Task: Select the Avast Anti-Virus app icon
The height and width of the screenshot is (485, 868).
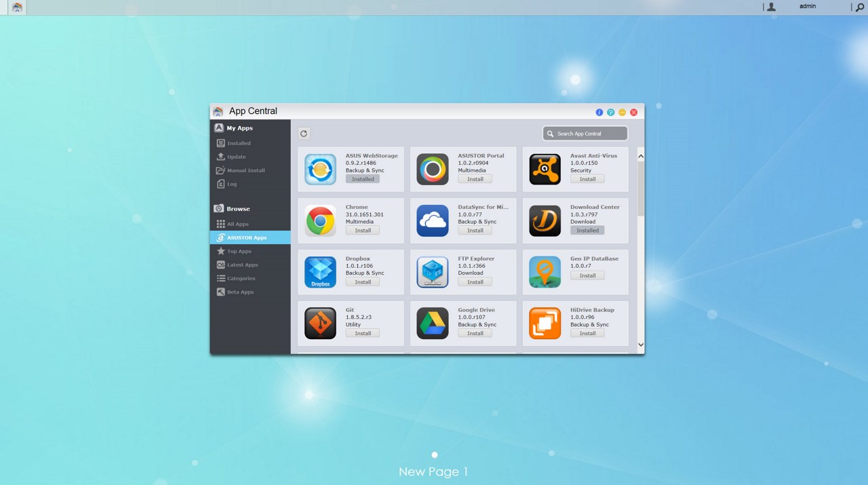Action: [x=545, y=170]
